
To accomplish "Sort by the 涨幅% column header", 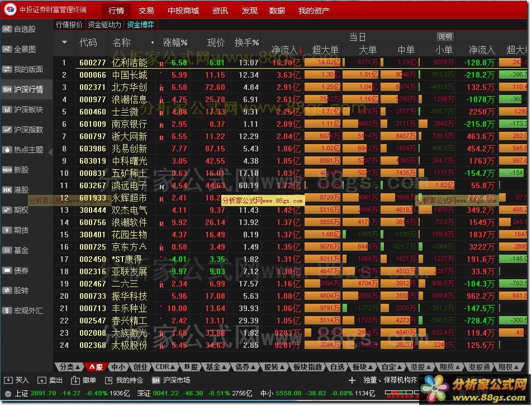I will [175, 42].
